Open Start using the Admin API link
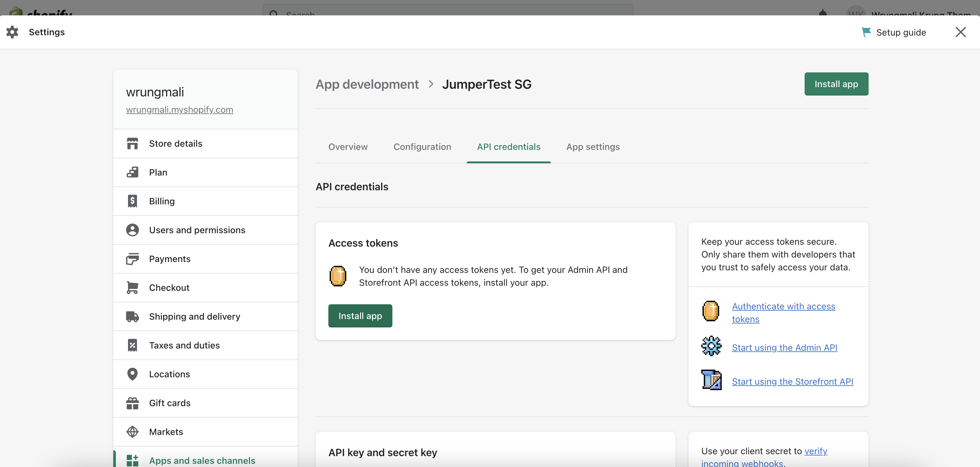Viewport: 980px width, 467px height. point(784,348)
